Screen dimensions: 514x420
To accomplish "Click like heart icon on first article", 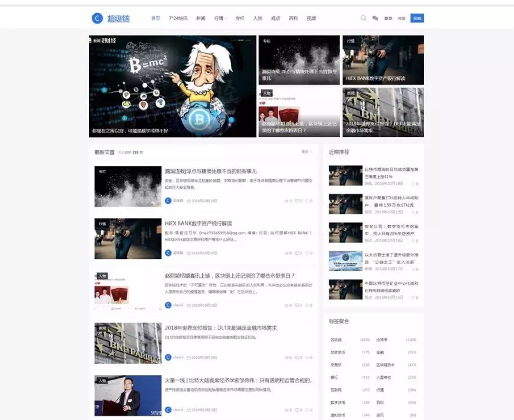I will tap(307, 201).
